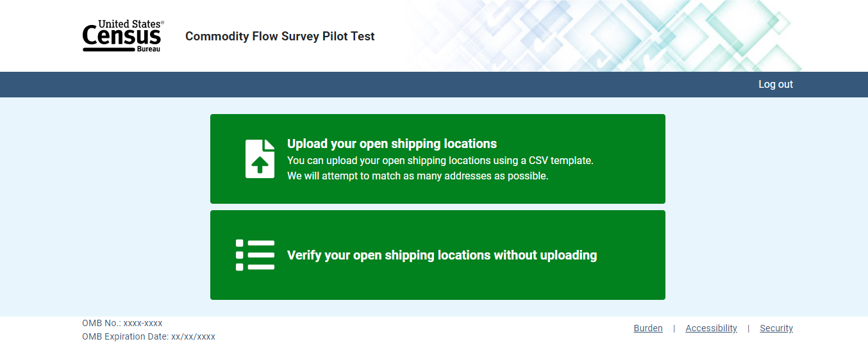Click separator between Burden and Accessibility
This screenshot has height=346, width=868.
click(x=674, y=329)
